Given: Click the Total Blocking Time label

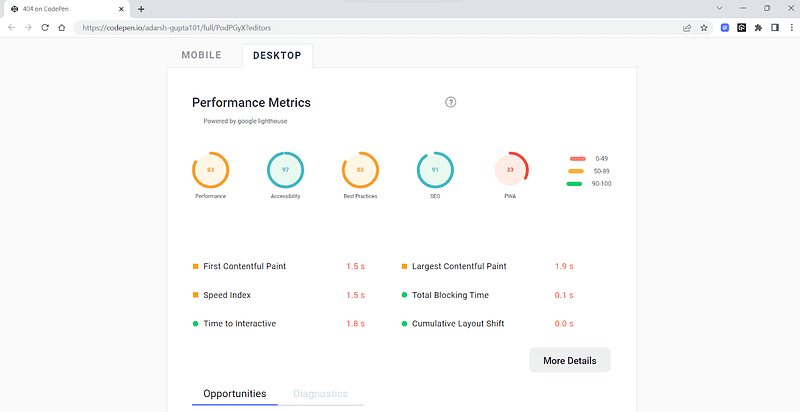Looking at the screenshot, I should point(450,295).
